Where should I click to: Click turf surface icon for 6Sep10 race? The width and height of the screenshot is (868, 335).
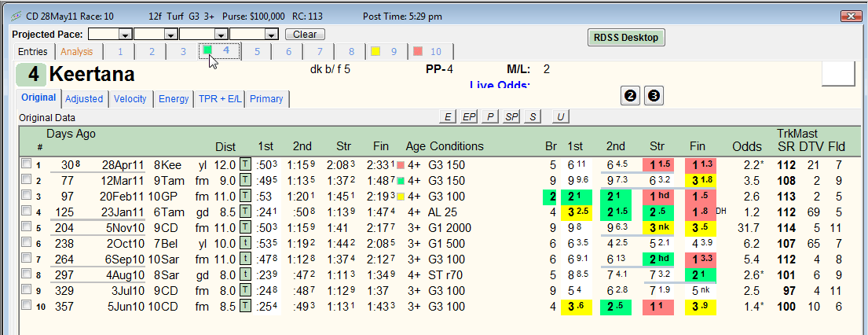click(245, 259)
